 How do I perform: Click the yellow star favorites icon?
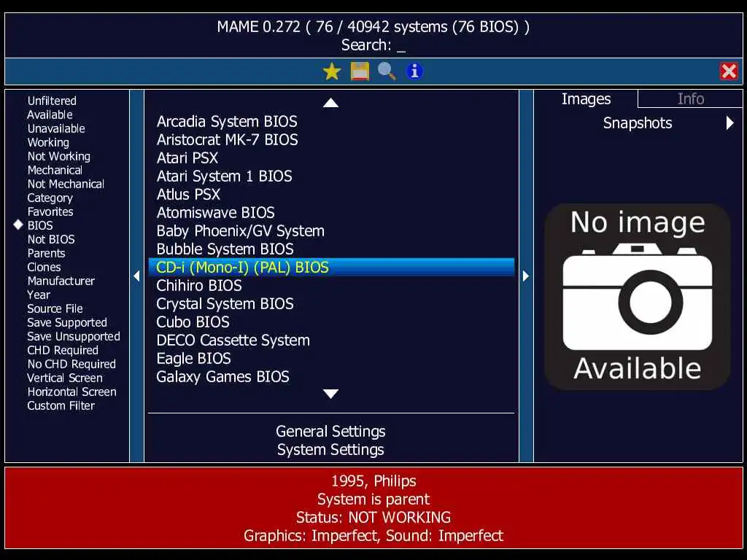(332, 71)
